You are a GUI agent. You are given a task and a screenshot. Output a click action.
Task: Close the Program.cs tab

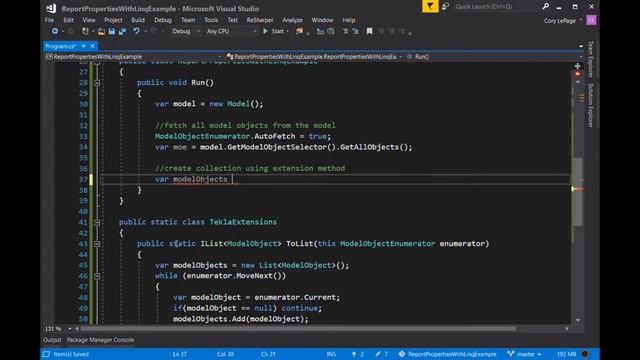(93, 46)
